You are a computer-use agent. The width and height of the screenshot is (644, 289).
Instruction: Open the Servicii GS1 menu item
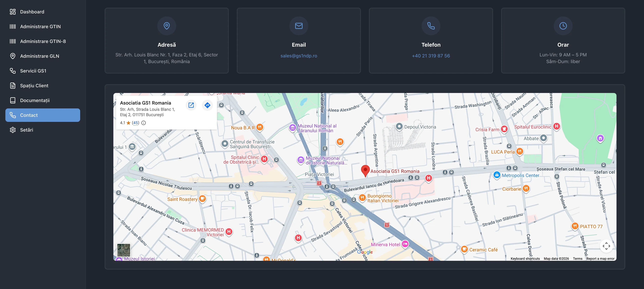point(33,71)
